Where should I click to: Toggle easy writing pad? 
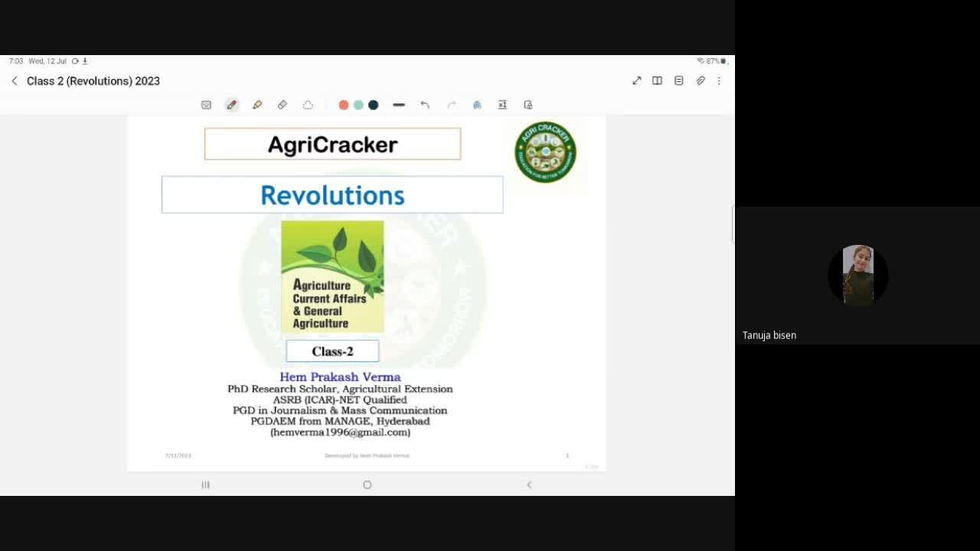(502, 105)
